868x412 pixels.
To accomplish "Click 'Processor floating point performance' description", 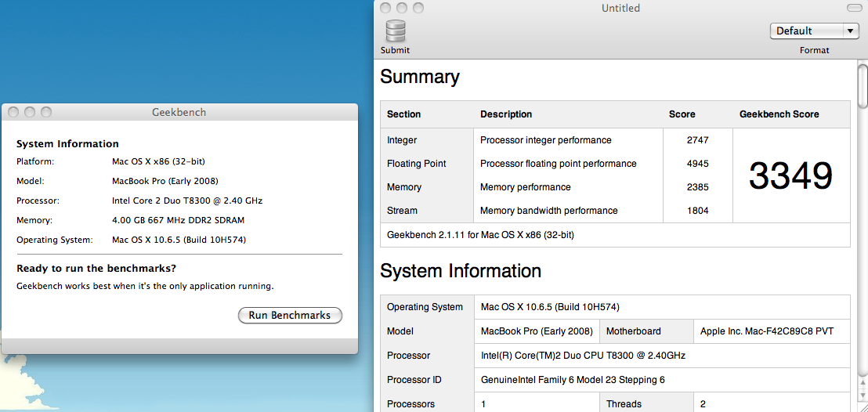I will (x=558, y=164).
